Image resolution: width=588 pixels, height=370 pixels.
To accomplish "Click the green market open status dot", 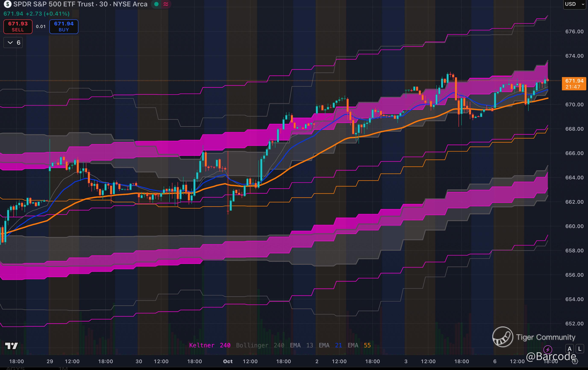I will [x=157, y=4].
